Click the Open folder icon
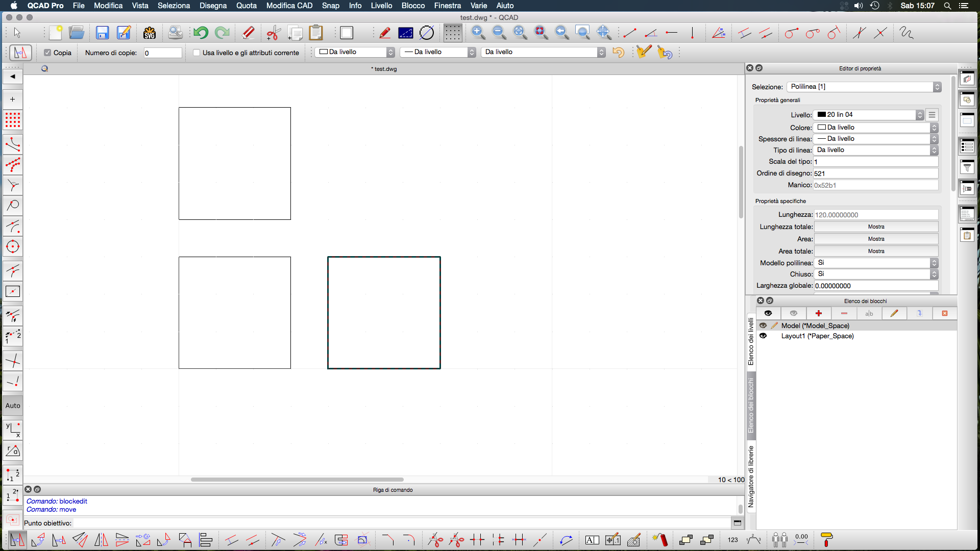This screenshot has width=980, height=551. click(77, 33)
